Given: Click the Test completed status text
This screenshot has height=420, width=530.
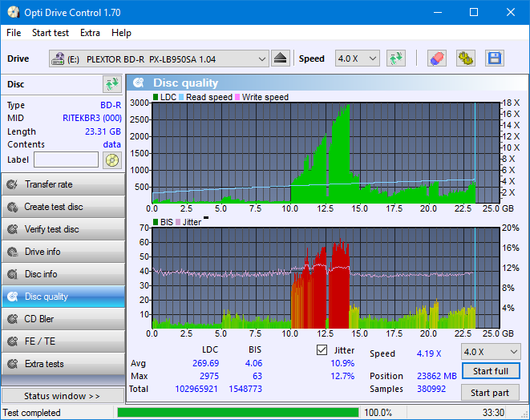Looking at the screenshot, I should (x=32, y=413).
